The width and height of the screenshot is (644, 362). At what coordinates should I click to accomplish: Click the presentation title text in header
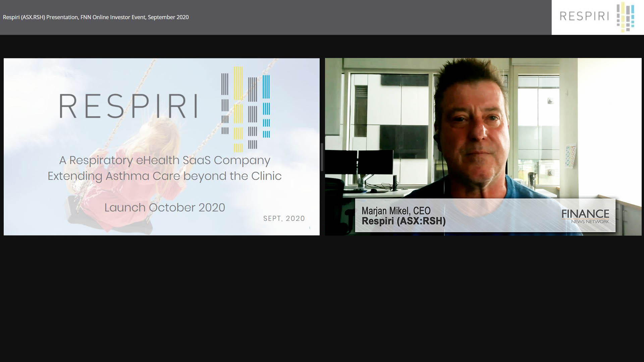96,17
